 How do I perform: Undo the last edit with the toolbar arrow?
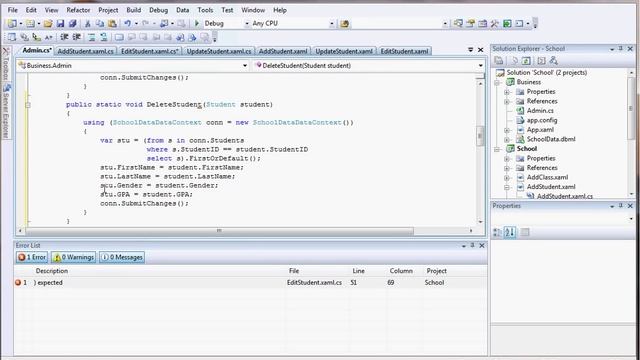pyautogui.click(x=128, y=24)
